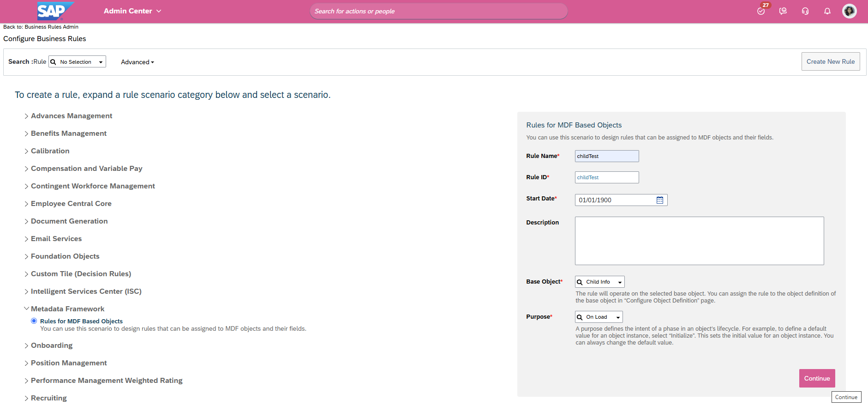Click the headset help icon

click(x=805, y=11)
